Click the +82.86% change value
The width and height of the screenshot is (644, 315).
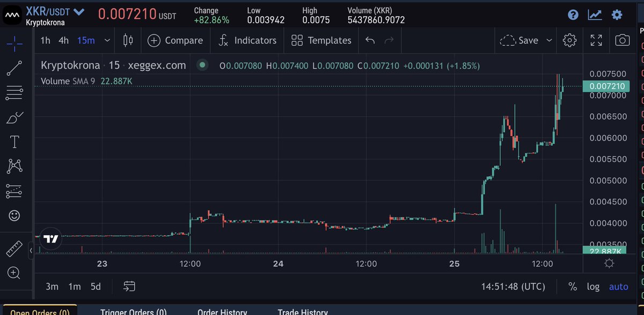coord(211,20)
